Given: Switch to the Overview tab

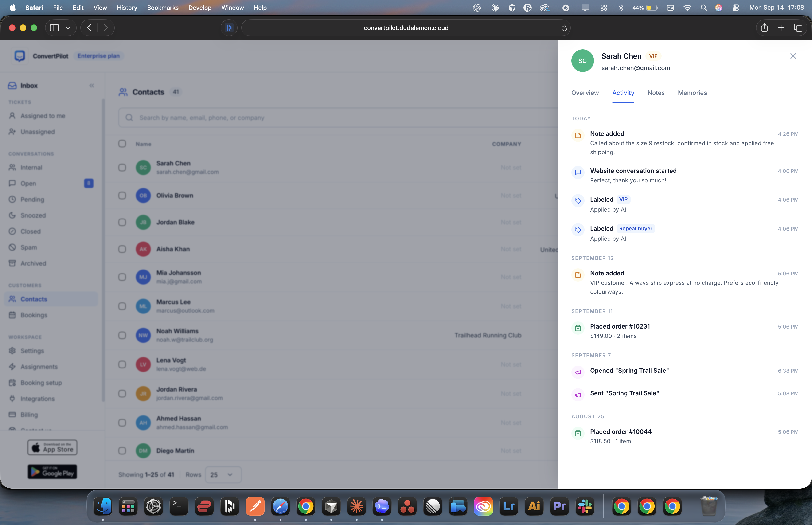Looking at the screenshot, I should [585, 93].
